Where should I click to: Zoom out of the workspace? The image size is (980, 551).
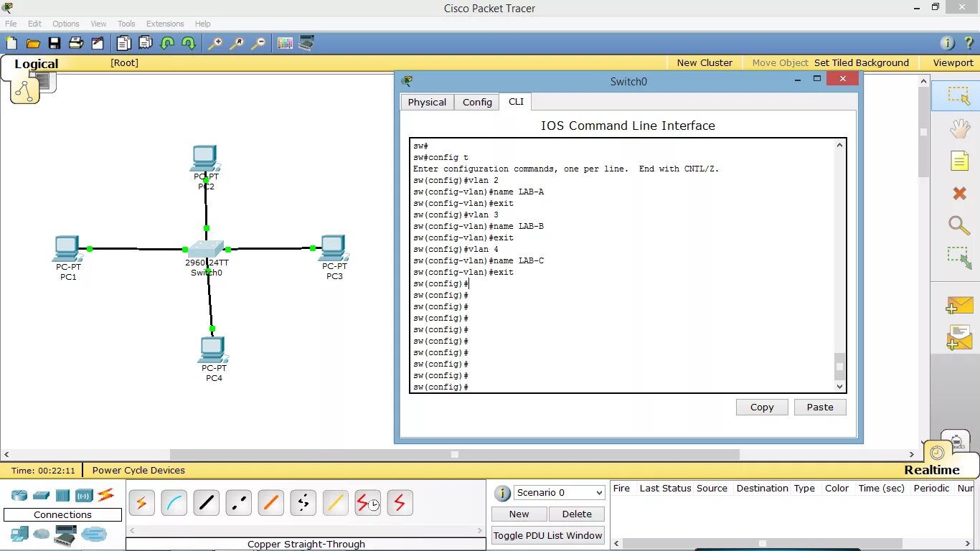pos(258,43)
